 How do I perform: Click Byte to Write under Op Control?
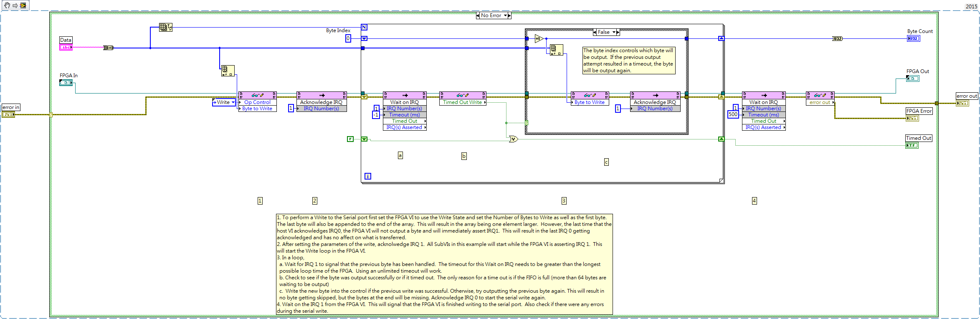pos(257,109)
